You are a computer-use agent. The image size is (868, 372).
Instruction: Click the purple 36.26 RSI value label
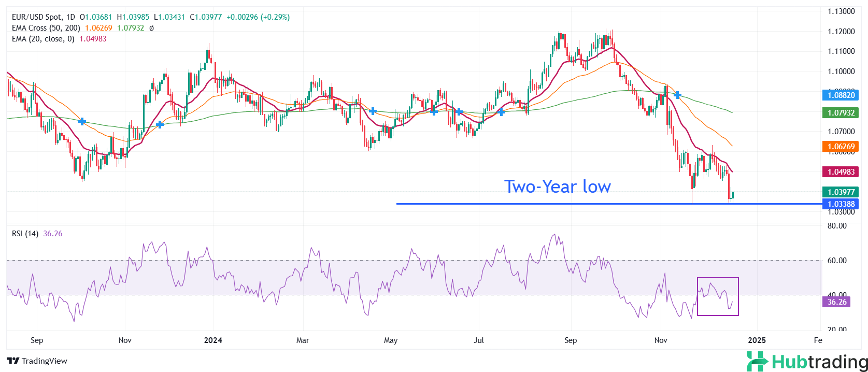pos(836,302)
